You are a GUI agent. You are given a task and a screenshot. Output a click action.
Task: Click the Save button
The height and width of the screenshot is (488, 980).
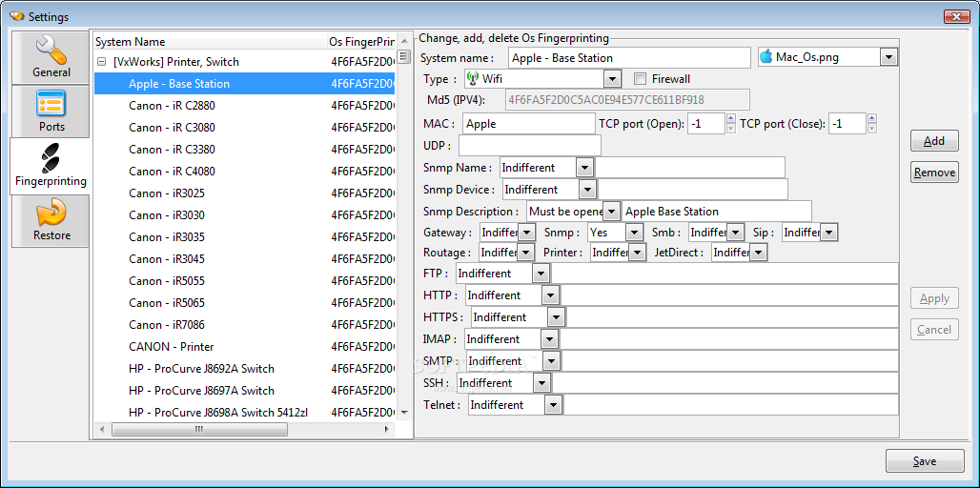pos(925,461)
